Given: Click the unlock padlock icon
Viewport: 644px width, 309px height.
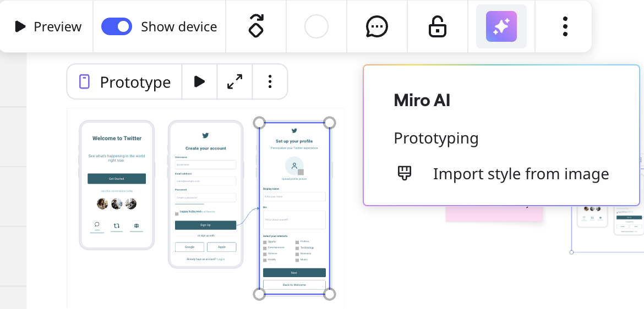Looking at the screenshot, I should point(438,26).
